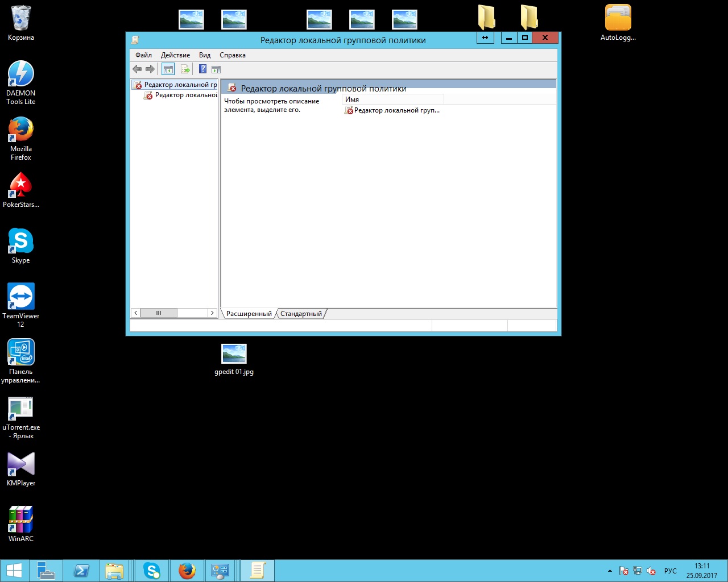This screenshot has width=728, height=582.
Task: Open PowerShell from the taskbar
Action: pos(81,571)
